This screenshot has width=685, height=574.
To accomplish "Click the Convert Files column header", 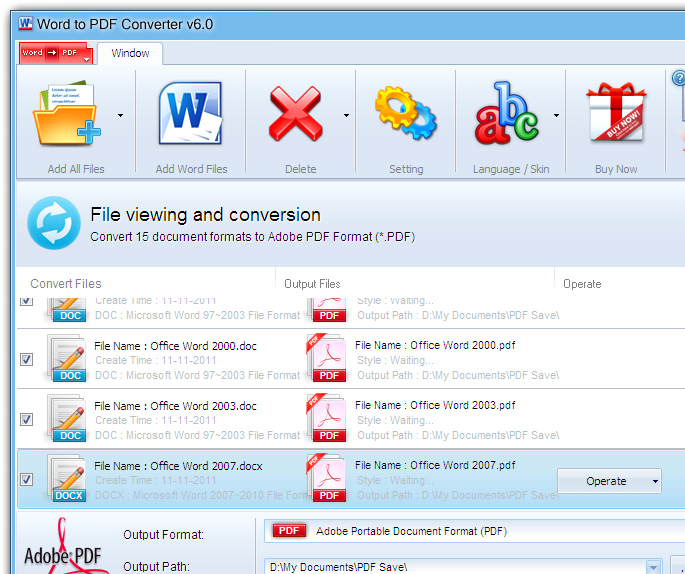I will pos(66,284).
